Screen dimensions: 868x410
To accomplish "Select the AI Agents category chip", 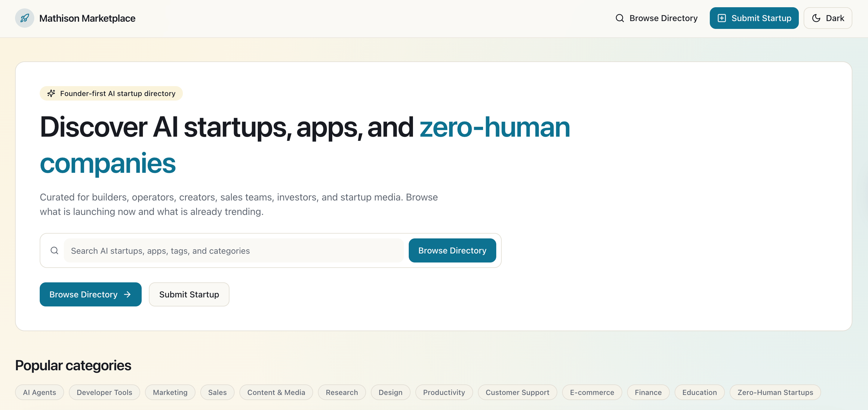I will [39, 392].
